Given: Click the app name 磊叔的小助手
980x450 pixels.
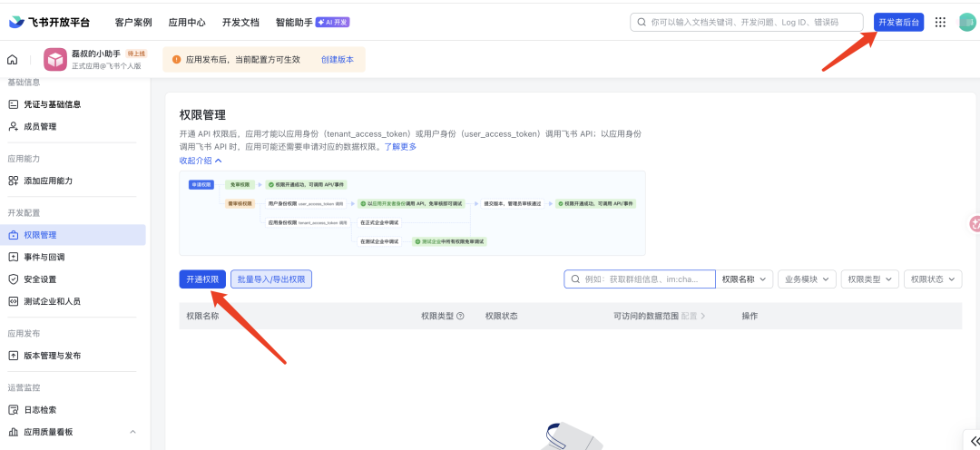Looking at the screenshot, I should 96,54.
